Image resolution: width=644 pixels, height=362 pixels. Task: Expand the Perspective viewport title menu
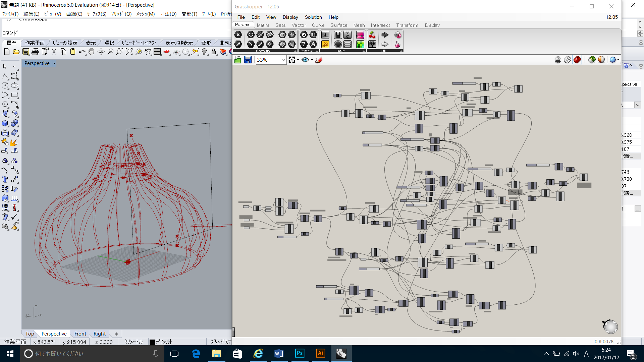pyautogui.click(x=54, y=63)
